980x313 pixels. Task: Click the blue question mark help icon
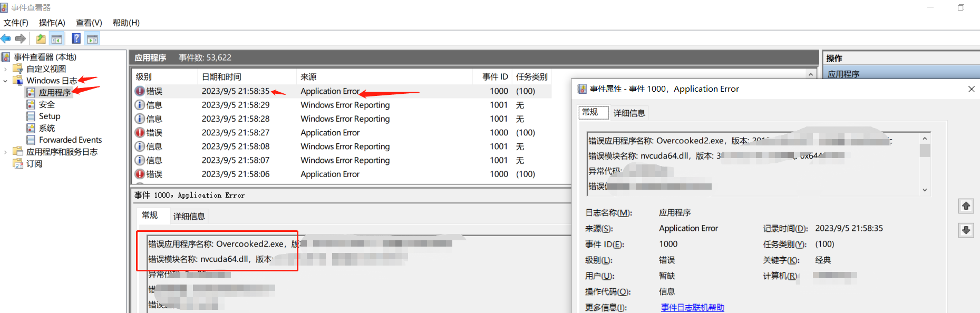(x=76, y=38)
